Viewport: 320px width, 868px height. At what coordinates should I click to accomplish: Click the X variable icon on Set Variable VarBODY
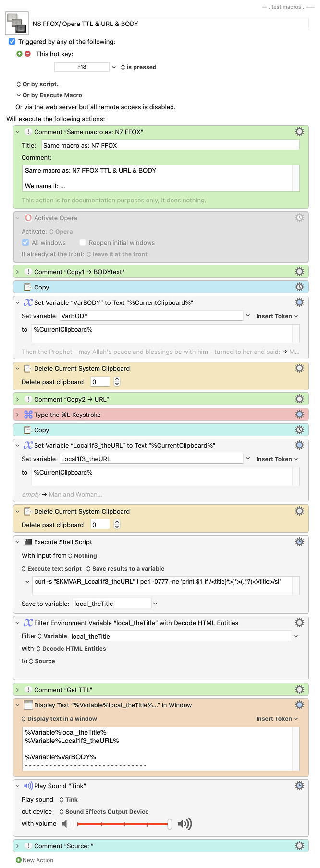pyautogui.click(x=27, y=302)
